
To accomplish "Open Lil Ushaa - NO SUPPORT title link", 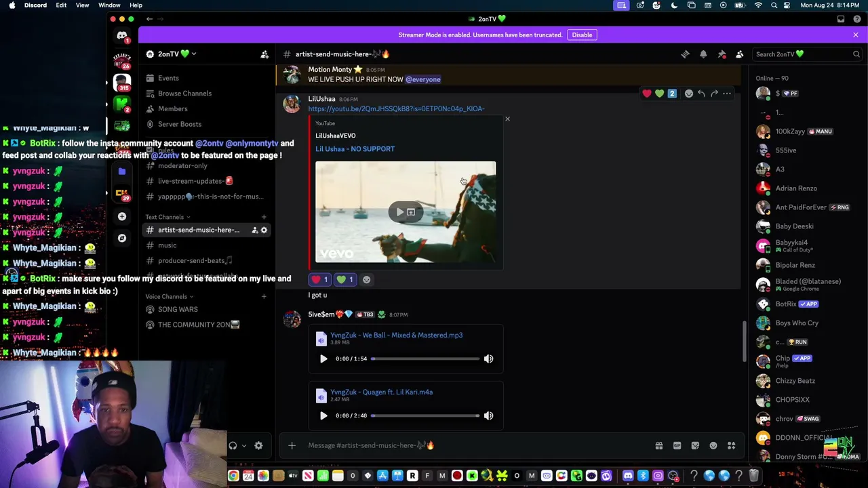I will point(355,149).
